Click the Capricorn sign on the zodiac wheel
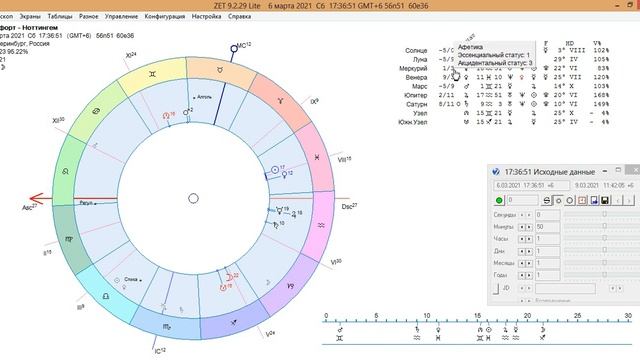Screen dimensions: 640x360 tap(291, 286)
